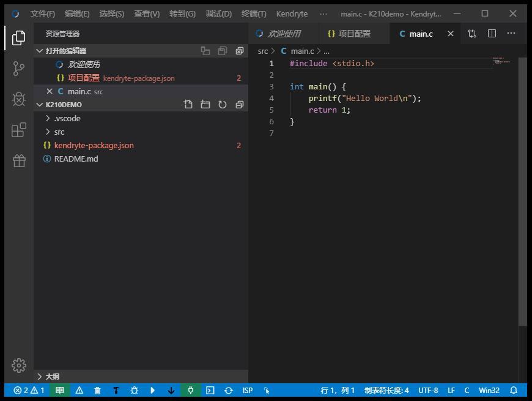Change the LF end-of-line sequence
Viewport: 532px width, 401px height.
[x=451, y=391]
